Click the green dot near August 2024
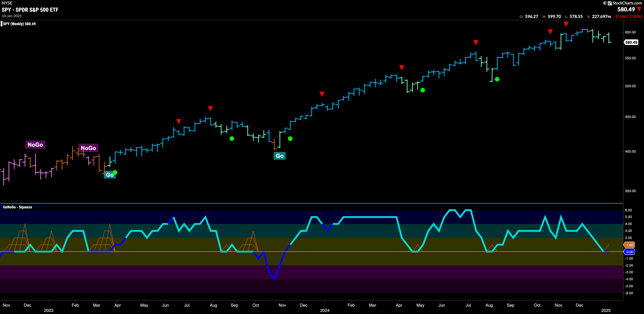This screenshot has height=314, width=644. [x=497, y=79]
